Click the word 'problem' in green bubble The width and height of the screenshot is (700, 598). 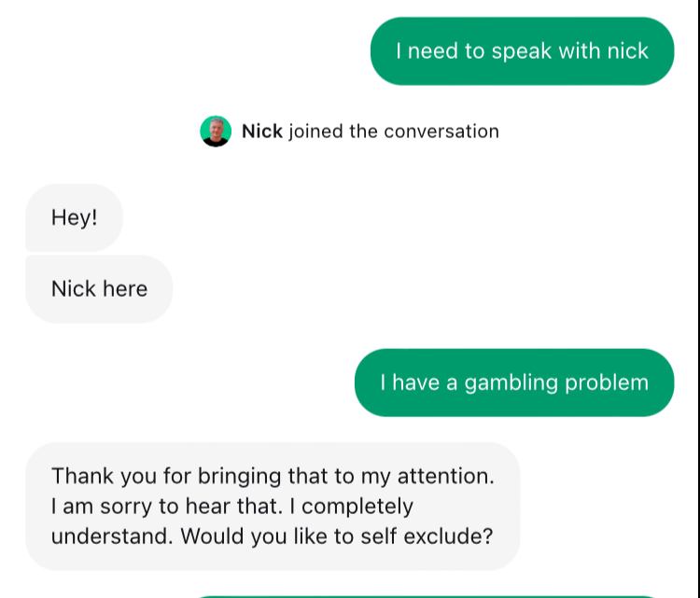coord(607,382)
